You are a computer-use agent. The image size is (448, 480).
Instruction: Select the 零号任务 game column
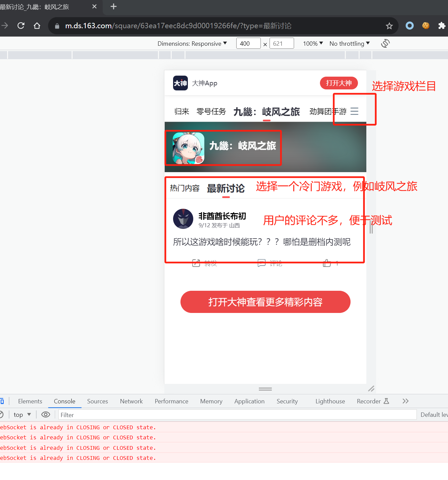(211, 112)
